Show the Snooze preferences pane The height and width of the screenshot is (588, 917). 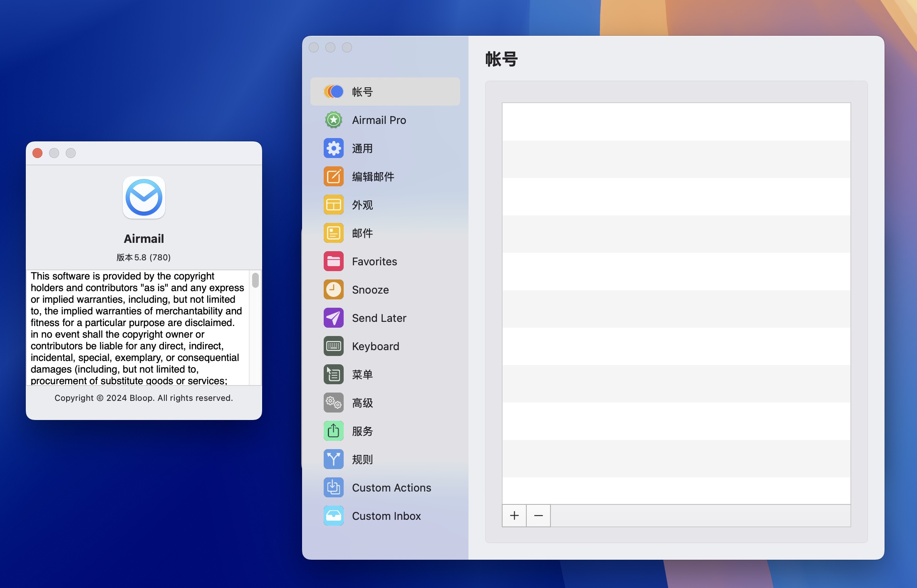385,289
